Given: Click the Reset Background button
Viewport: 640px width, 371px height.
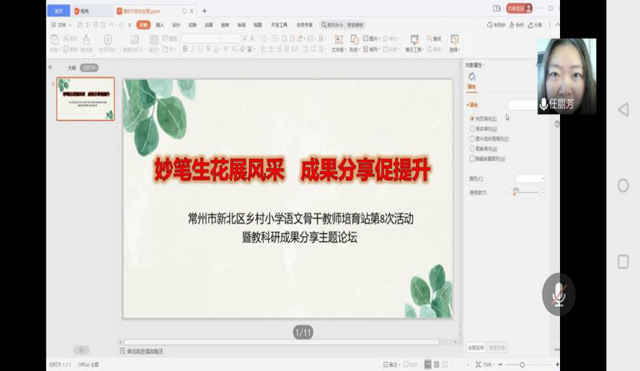Looking at the screenshot, I should pyautogui.click(x=497, y=348).
